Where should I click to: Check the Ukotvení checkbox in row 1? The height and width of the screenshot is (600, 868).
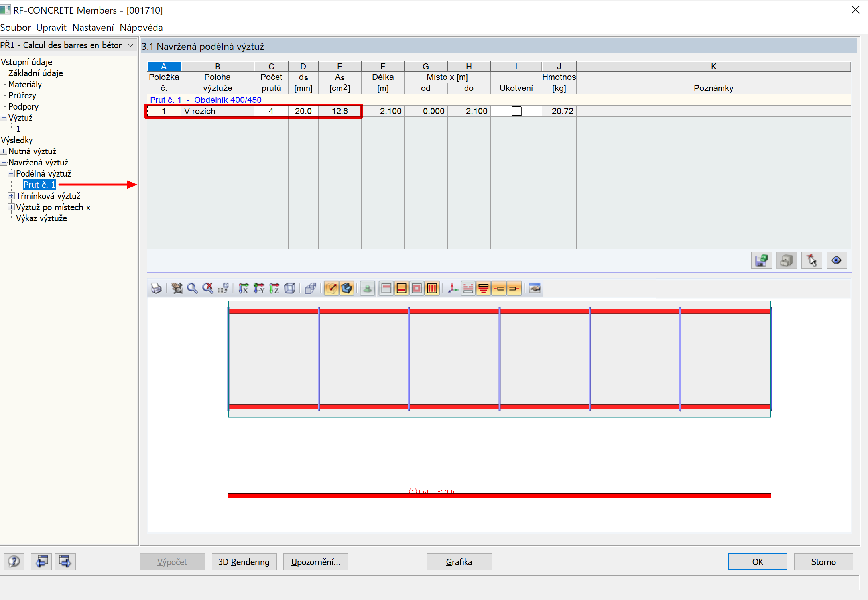click(516, 111)
